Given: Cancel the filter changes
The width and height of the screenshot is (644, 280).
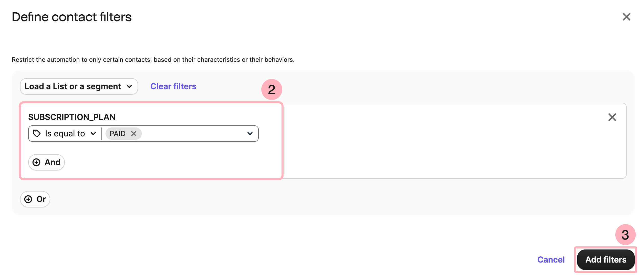Looking at the screenshot, I should tap(551, 260).
